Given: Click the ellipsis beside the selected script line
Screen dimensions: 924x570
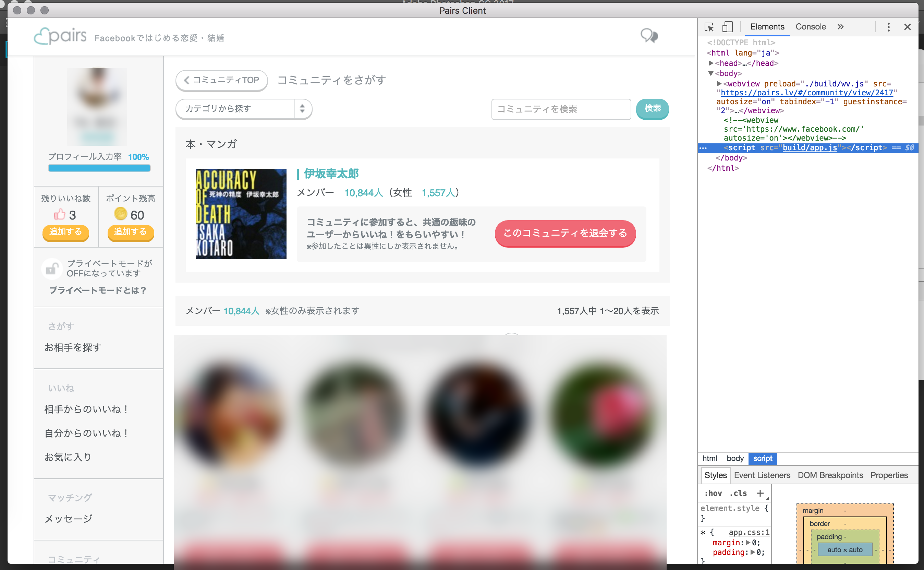Looking at the screenshot, I should click(x=703, y=148).
